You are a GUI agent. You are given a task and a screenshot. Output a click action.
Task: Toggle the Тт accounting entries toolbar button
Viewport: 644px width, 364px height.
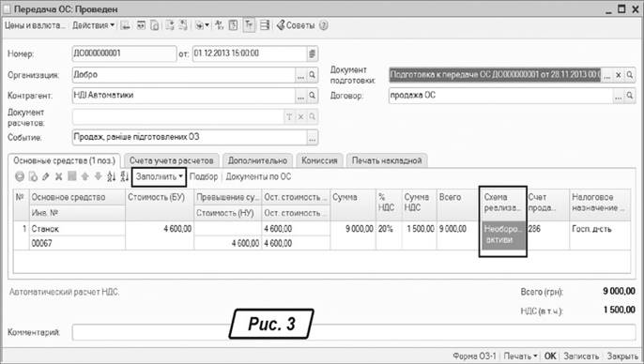tap(249, 25)
